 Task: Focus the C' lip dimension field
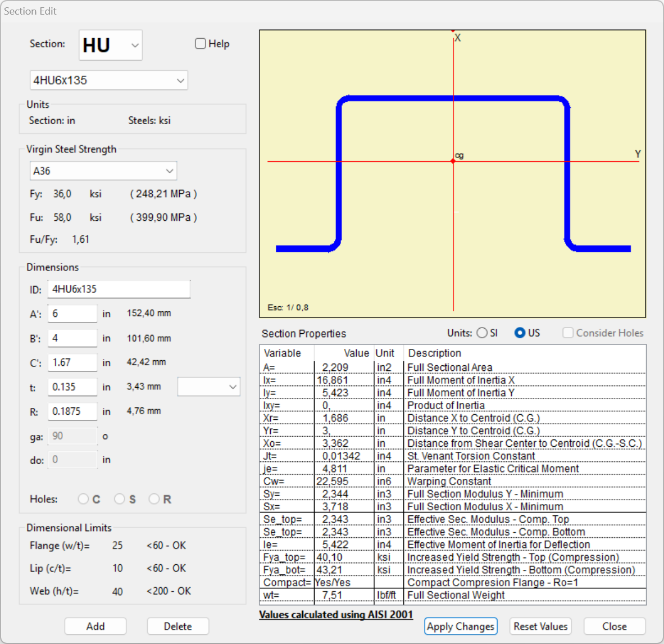pyautogui.click(x=72, y=362)
